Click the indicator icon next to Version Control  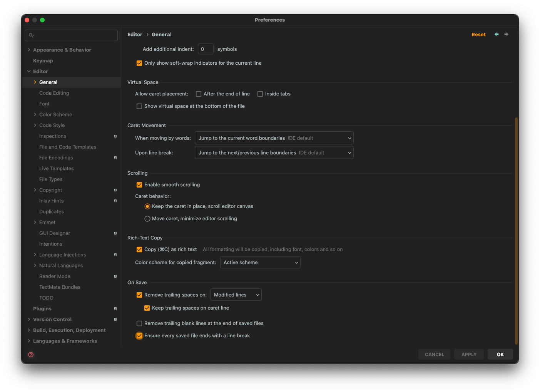[115, 319]
